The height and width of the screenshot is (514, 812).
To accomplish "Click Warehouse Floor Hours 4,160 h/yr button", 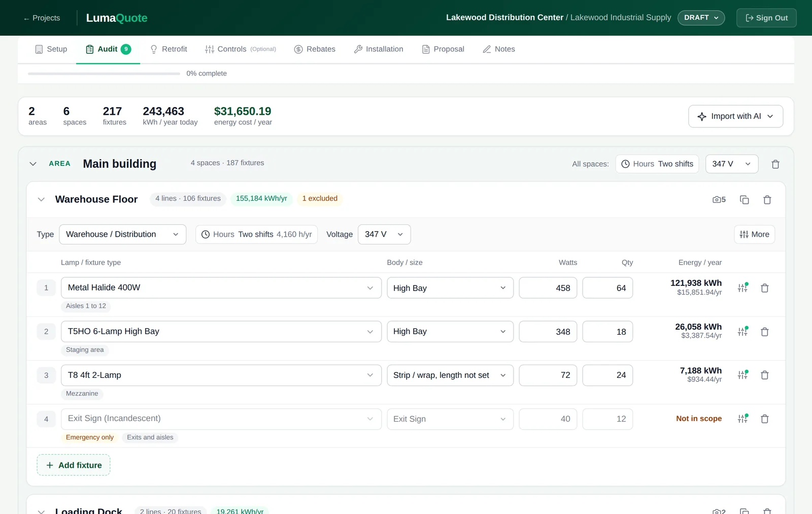I will (257, 234).
